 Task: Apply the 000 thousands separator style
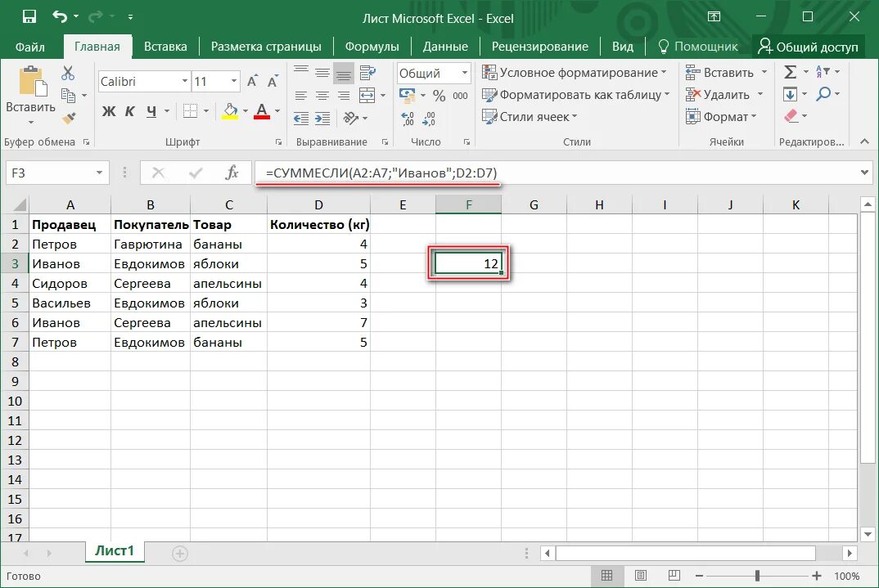tap(460, 96)
